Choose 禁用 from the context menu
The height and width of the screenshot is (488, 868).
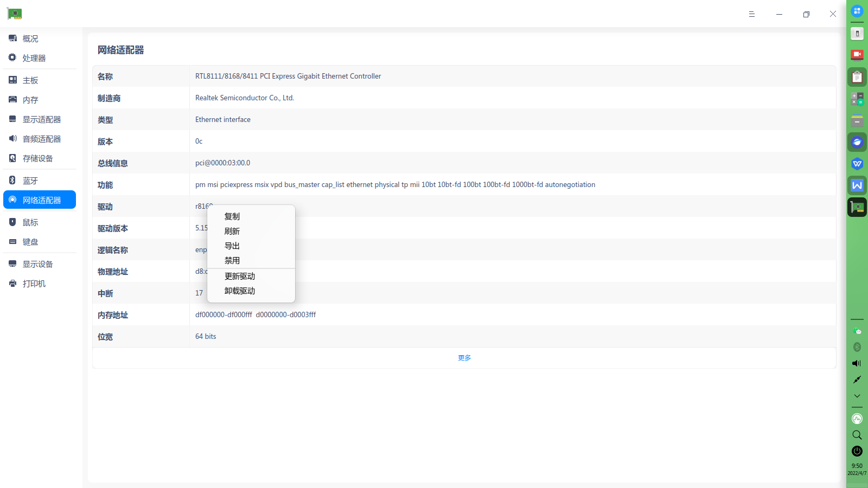[251, 260]
